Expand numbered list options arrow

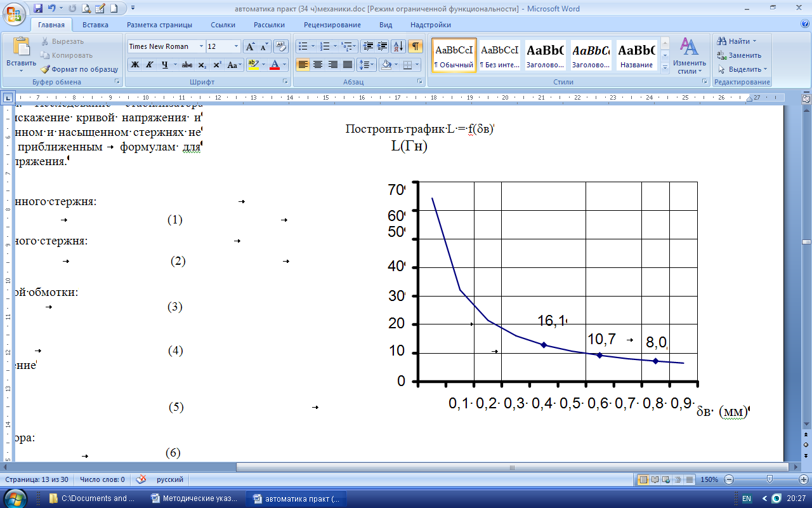pyautogui.click(x=334, y=46)
